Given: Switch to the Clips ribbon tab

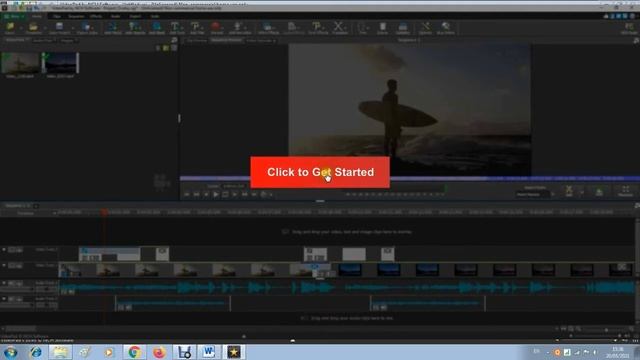Looking at the screenshot, I should click(57, 16).
